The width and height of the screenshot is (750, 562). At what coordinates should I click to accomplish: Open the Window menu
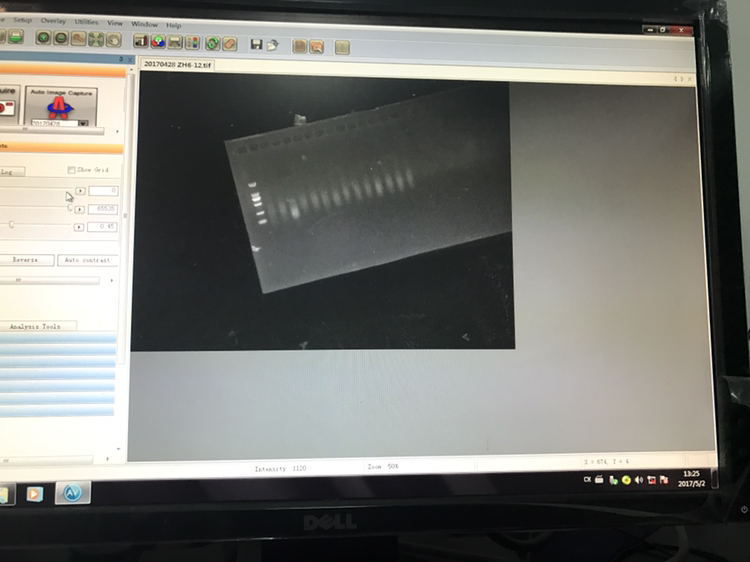click(144, 24)
